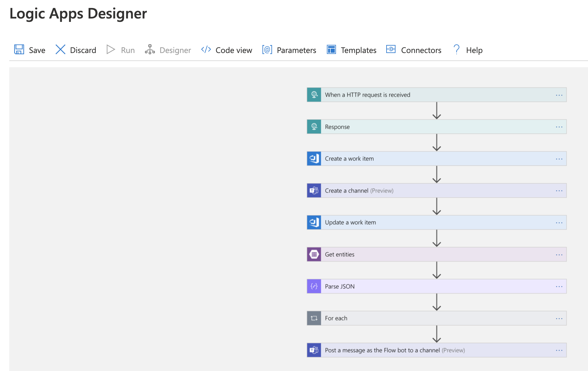Click the Run play triangle icon

[x=111, y=49]
